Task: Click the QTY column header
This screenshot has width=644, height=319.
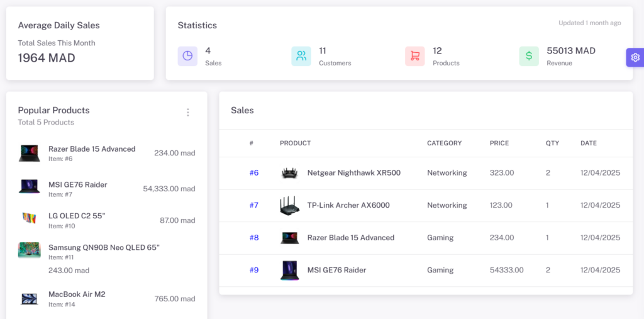Action: coord(552,143)
